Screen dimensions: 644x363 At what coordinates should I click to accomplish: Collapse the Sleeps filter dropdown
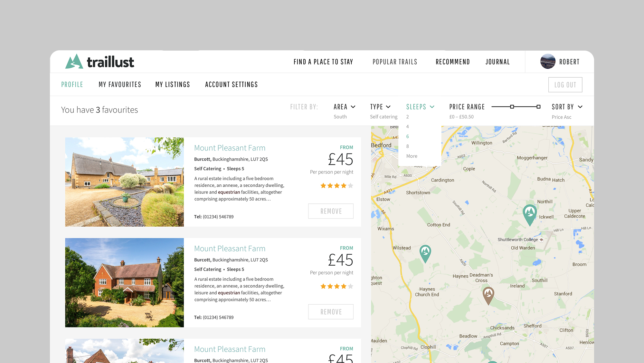(420, 107)
